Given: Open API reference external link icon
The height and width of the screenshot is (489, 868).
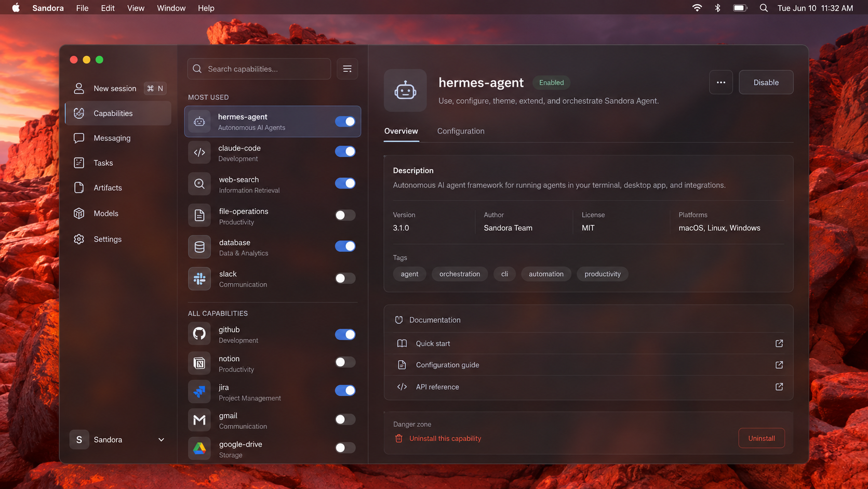Looking at the screenshot, I should point(779,387).
